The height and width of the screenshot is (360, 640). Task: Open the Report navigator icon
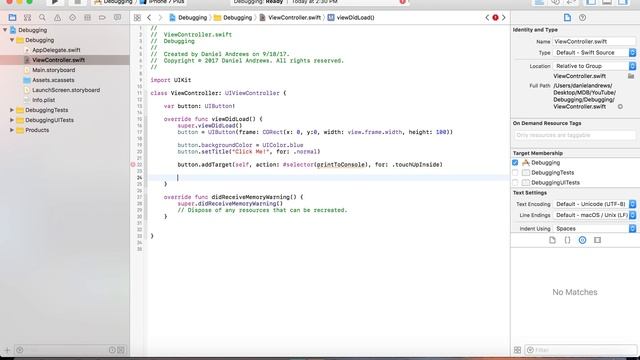[117, 18]
